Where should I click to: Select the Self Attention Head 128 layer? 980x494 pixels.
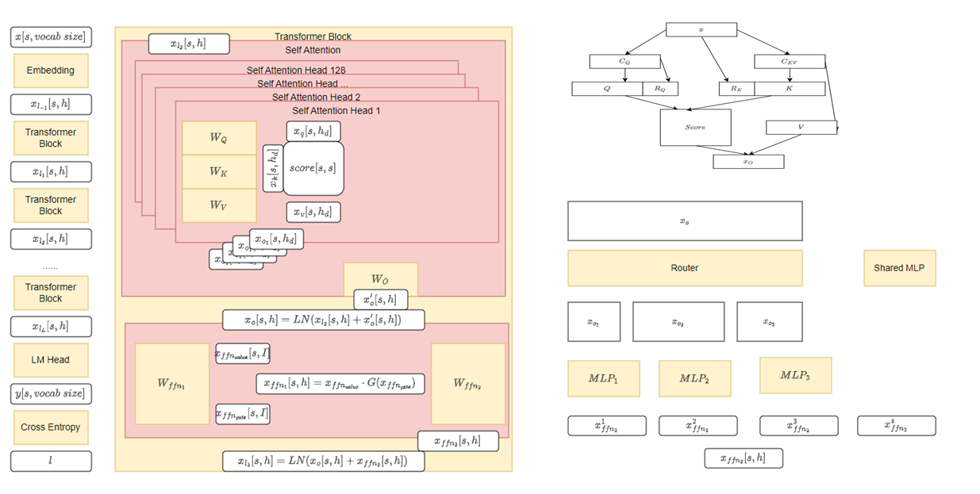296,71
